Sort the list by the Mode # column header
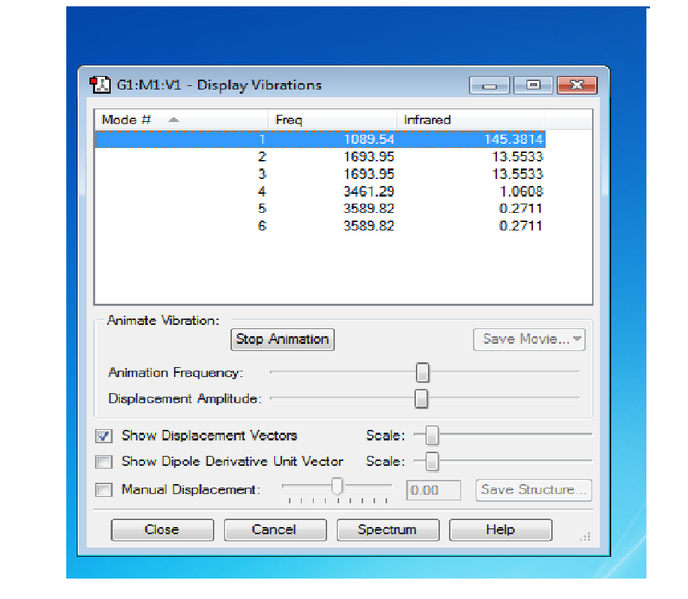The height and width of the screenshot is (599, 688). tap(181, 120)
